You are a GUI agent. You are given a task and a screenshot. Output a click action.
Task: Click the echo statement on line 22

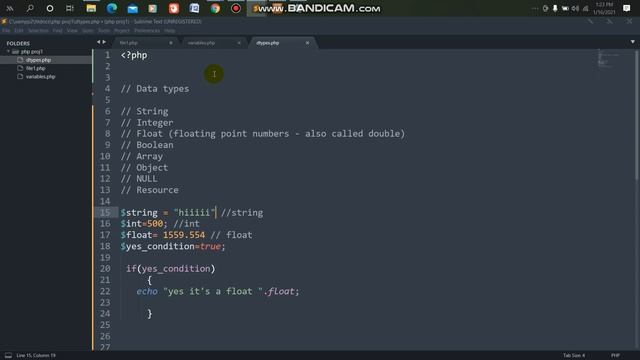pyautogui.click(x=218, y=291)
